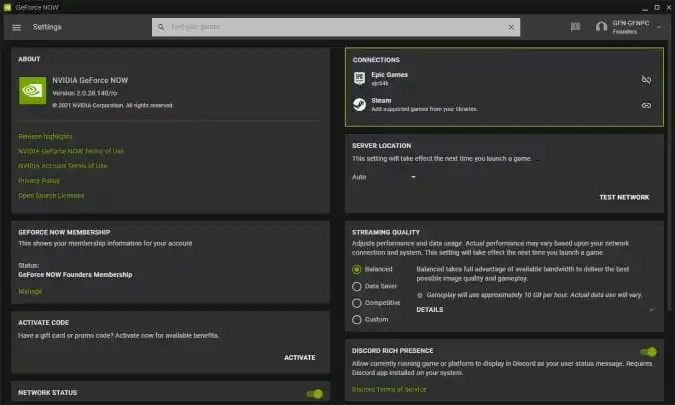
Task: Select the Custom streaming quality
Action: pyautogui.click(x=356, y=320)
